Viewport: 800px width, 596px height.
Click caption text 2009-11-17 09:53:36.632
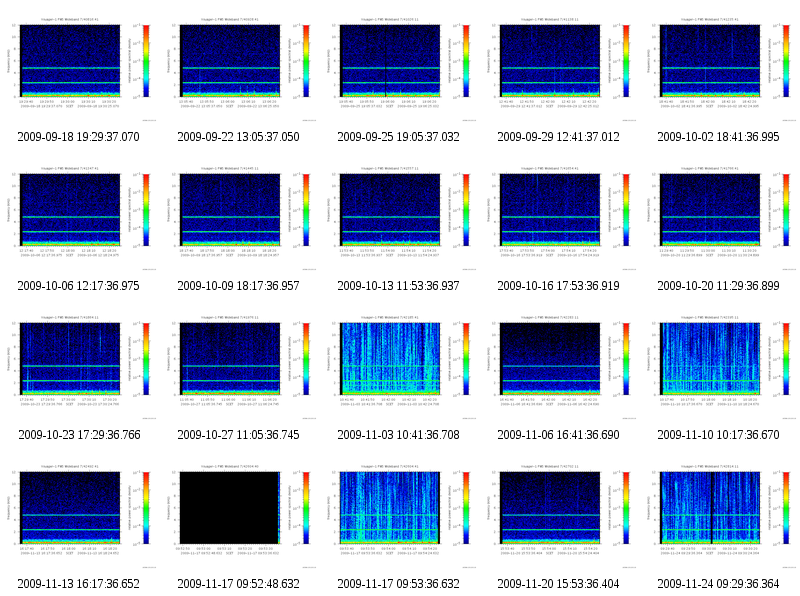coord(398,584)
